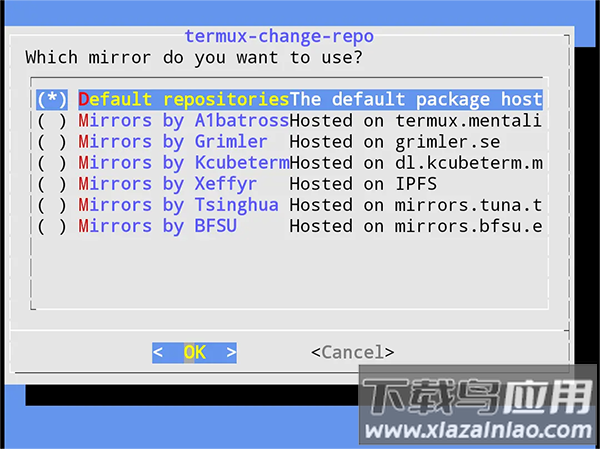The width and height of the screenshot is (600, 449).
Task: Choose the Mirrors by BFSU entry label
Action: [x=157, y=226]
